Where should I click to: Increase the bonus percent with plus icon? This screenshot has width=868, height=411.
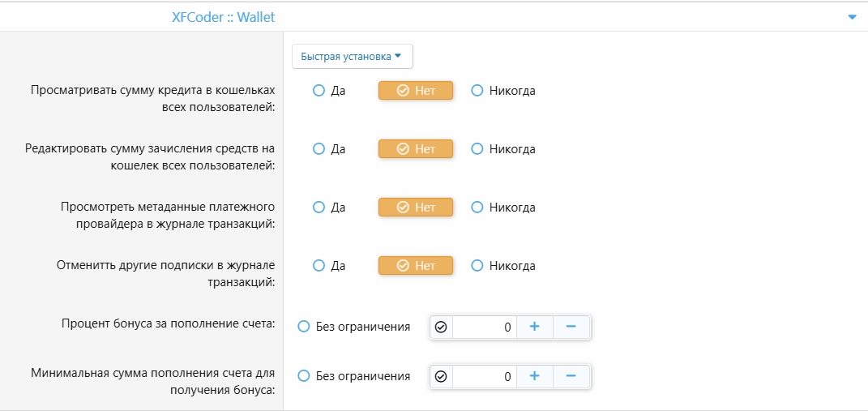(535, 327)
